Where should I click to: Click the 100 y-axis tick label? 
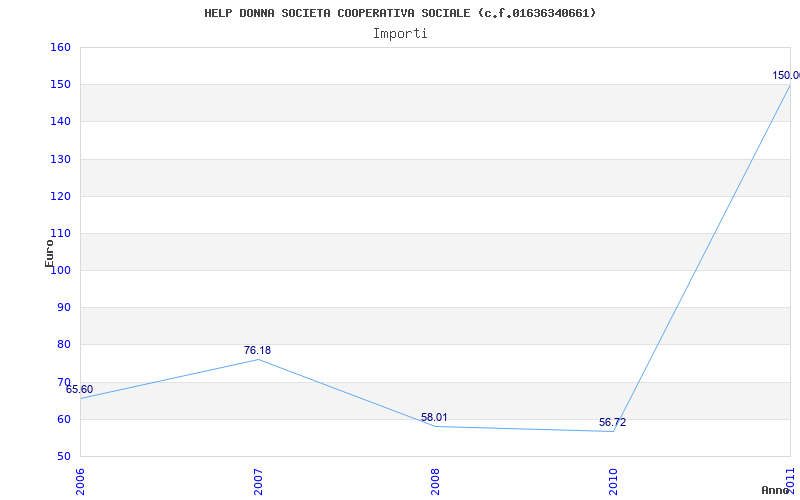click(x=60, y=270)
